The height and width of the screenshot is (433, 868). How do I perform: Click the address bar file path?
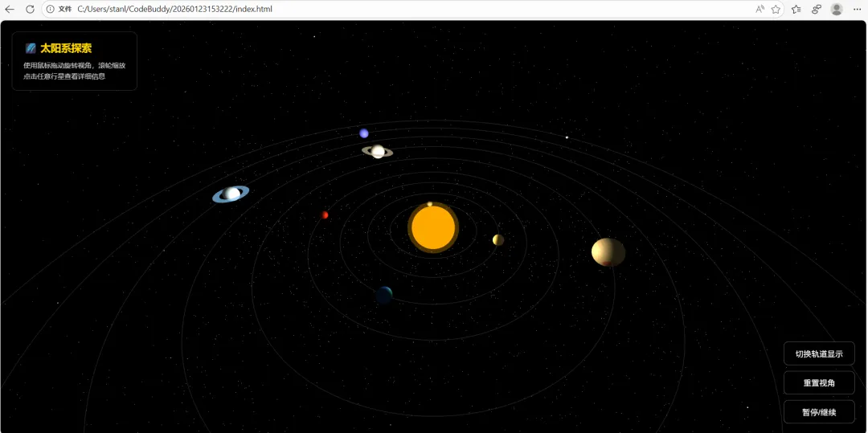pyautogui.click(x=175, y=10)
